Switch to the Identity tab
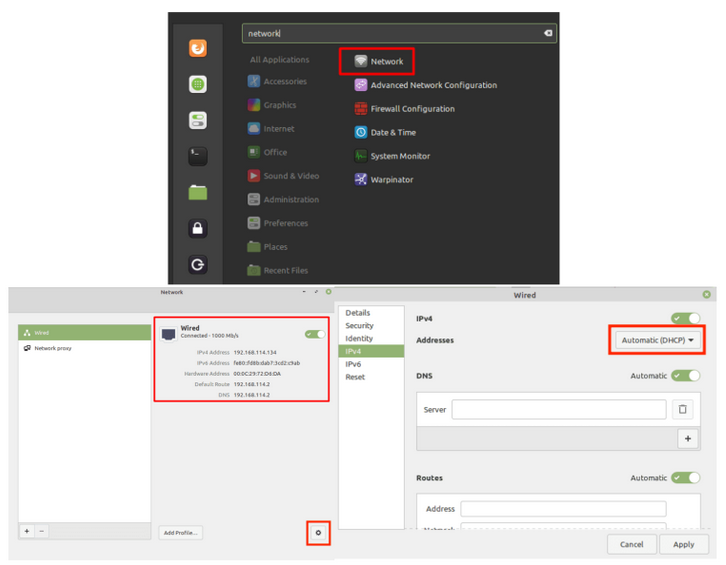 coord(371,339)
